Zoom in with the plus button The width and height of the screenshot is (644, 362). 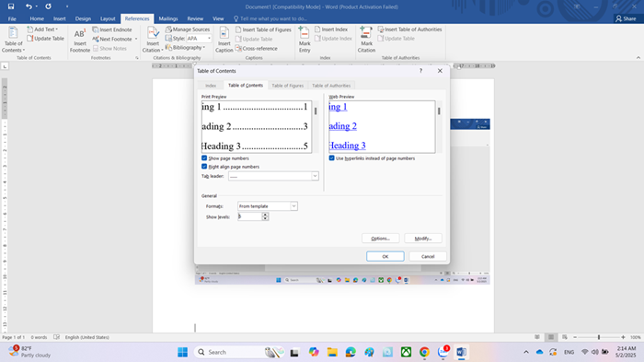tap(623, 337)
